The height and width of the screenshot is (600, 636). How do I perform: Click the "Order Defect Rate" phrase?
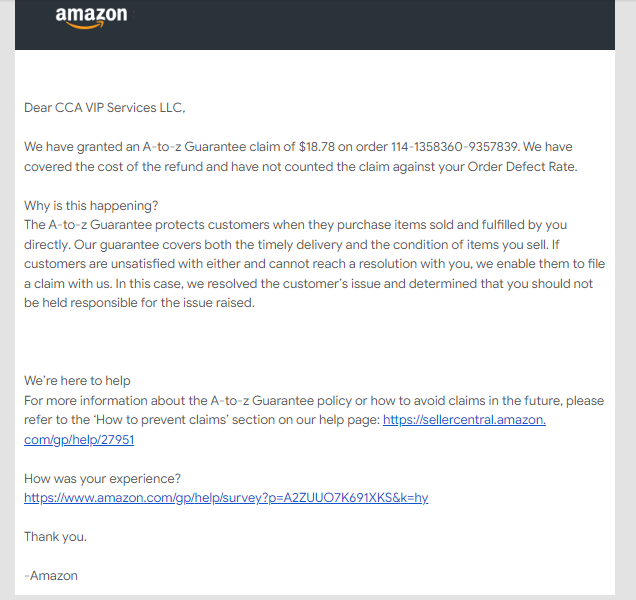[x=521, y=167]
